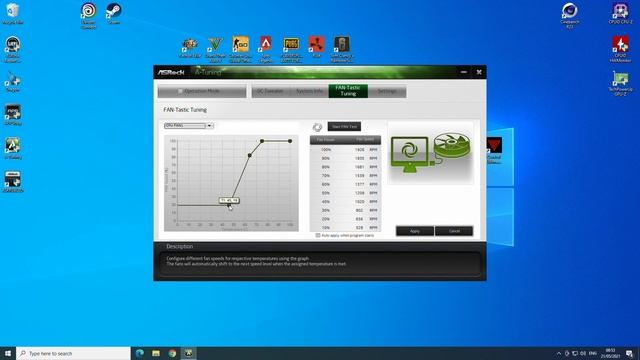Enable Auto apply when program starts
Screen dimensions: 640x360
(318, 236)
